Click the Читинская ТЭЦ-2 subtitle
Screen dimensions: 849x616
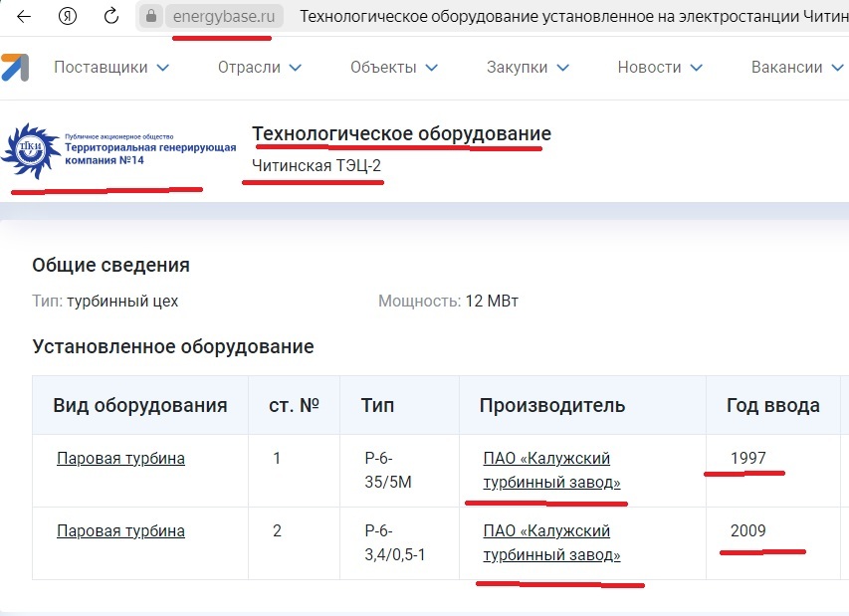tap(317, 165)
